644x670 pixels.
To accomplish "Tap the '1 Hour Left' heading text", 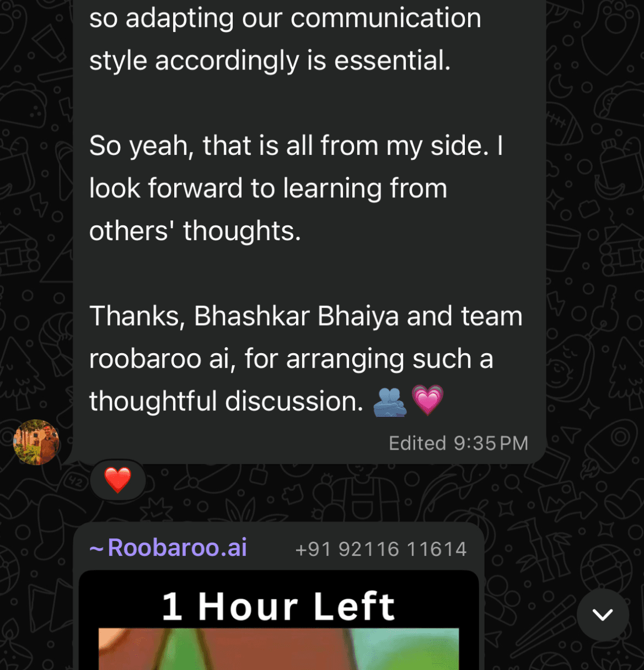I will (x=278, y=606).
